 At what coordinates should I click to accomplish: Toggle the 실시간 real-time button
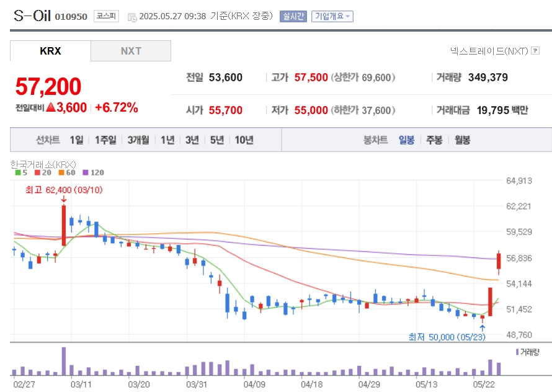click(x=293, y=16)
